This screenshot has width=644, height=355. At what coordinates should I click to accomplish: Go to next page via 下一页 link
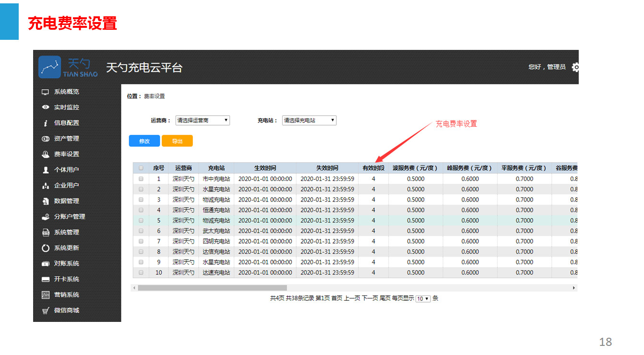(x=370, y=298)
